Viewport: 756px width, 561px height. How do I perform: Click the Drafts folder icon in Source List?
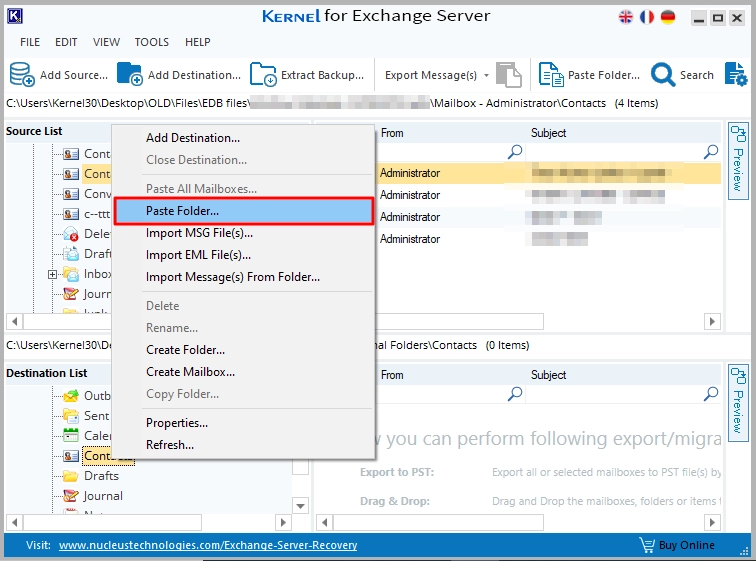(x=71, y=254)
